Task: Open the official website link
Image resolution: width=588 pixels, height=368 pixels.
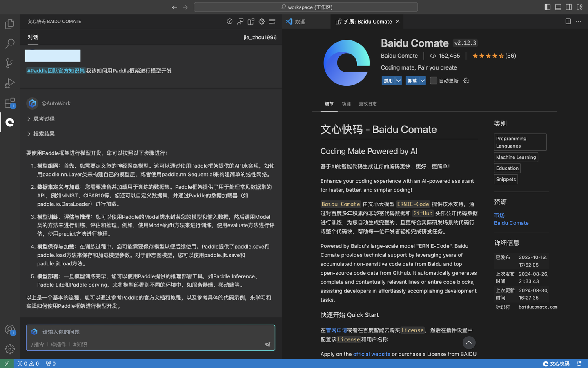Action: coord(372,354)
